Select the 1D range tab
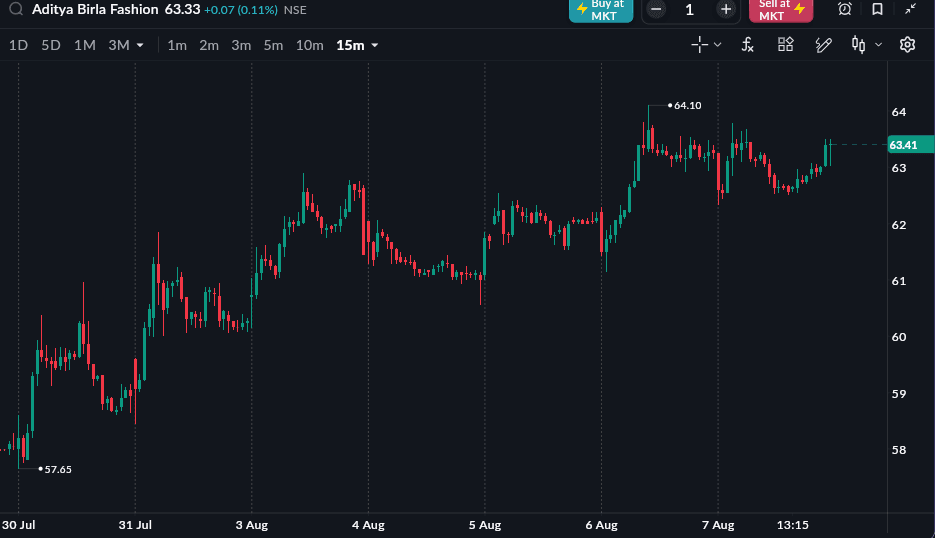Image resolution: width=935 pixels, height=538 pixels. coord(18,45)
